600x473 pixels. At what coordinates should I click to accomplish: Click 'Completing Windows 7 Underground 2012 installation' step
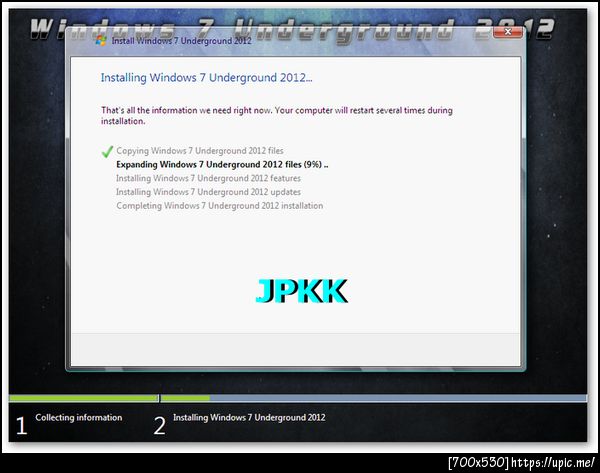(220, 206)
